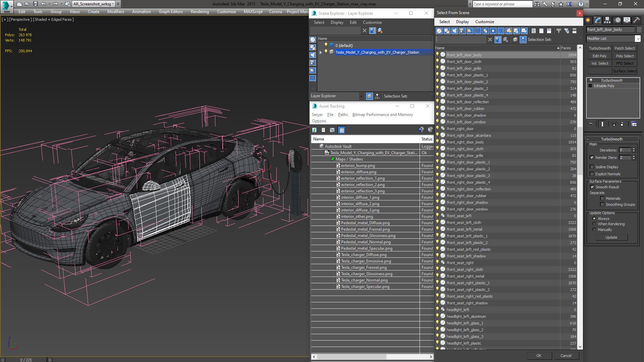The image size is (644, 362).
Task: Toggle space warps filter in Scene Explorer sidebar
Action: [313, 78]
